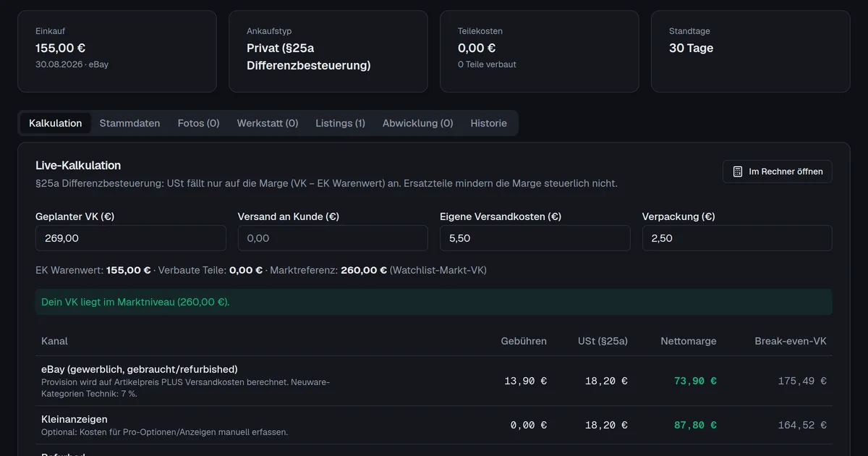
Task: Click the Im Rechner öffnen button
Action: click(778, 172)
